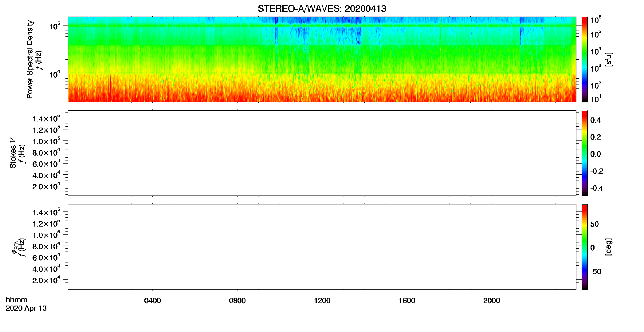Click the Power Spectral Density axis label
This screenshot has height=332, width=644.
click(30, 59)
